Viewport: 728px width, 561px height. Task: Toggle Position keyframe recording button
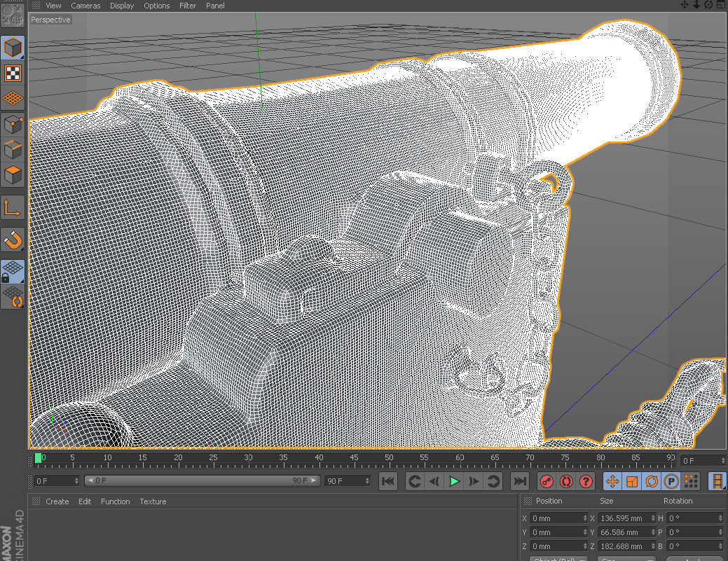coord(612,481)
